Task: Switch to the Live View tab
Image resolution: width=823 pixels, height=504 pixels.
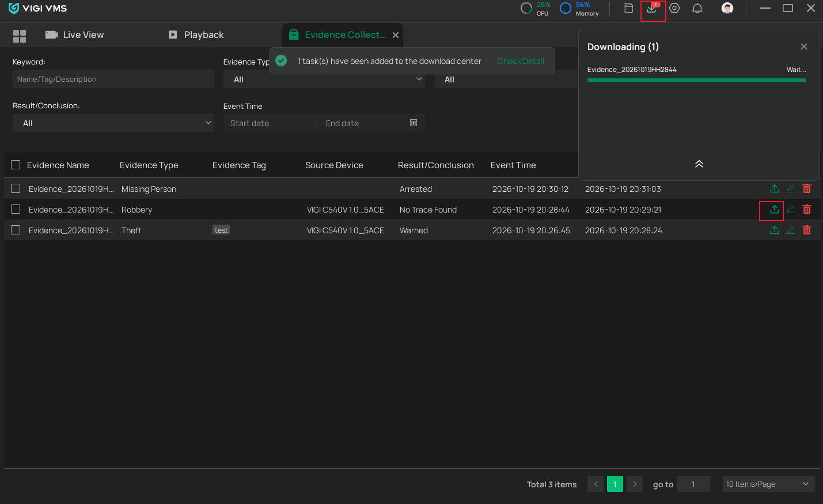Action: (x=75, y=35)
